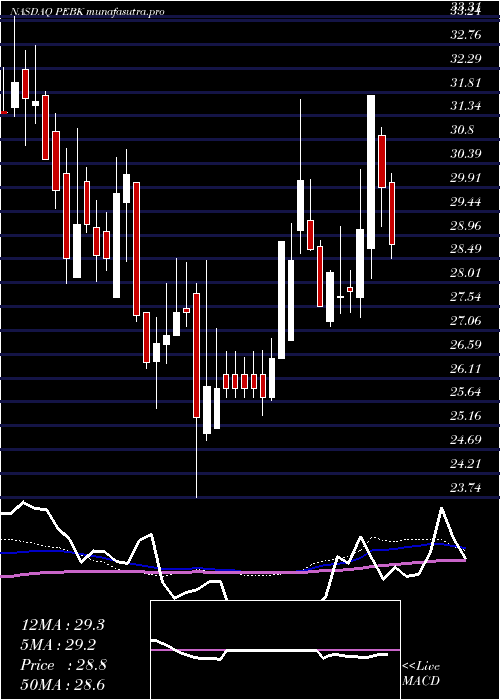Select the 32.76 price axis label
This screenshot has width=500, height=700.
click(466, 34)
